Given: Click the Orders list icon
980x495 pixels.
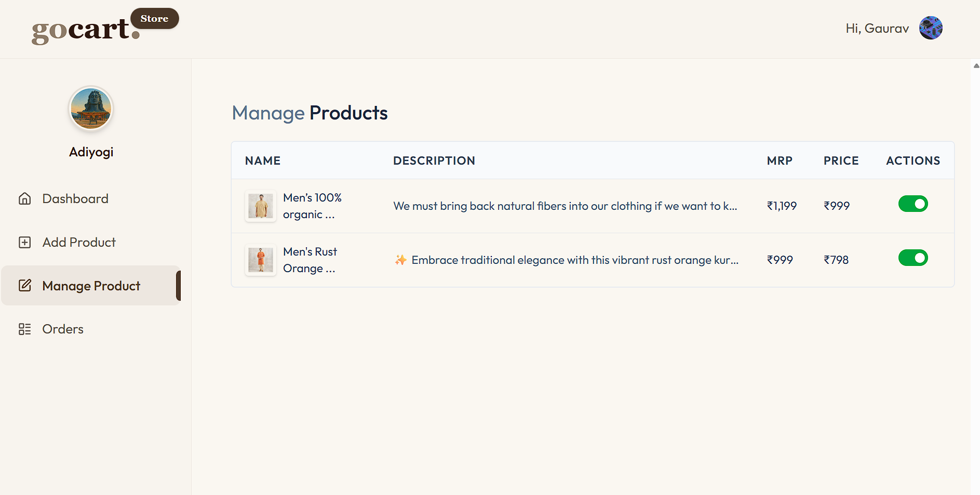Looking at the screenshot, I should click(x=25, y=329).
